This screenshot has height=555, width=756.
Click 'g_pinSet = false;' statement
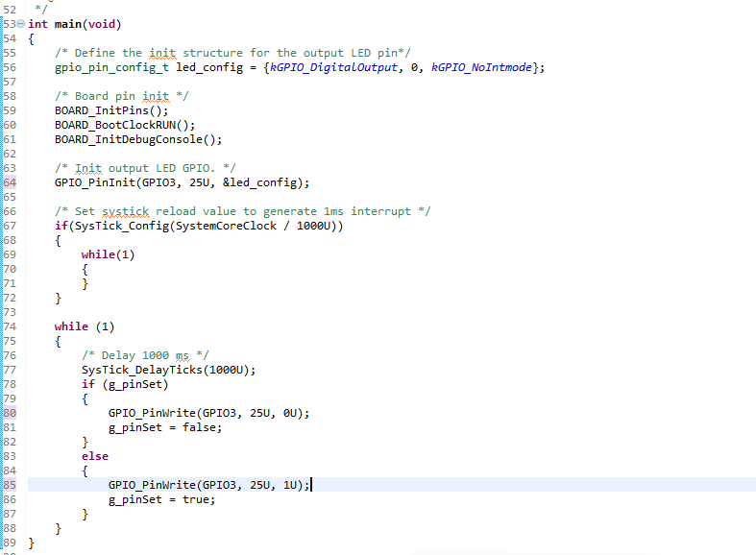pos(165,428)
